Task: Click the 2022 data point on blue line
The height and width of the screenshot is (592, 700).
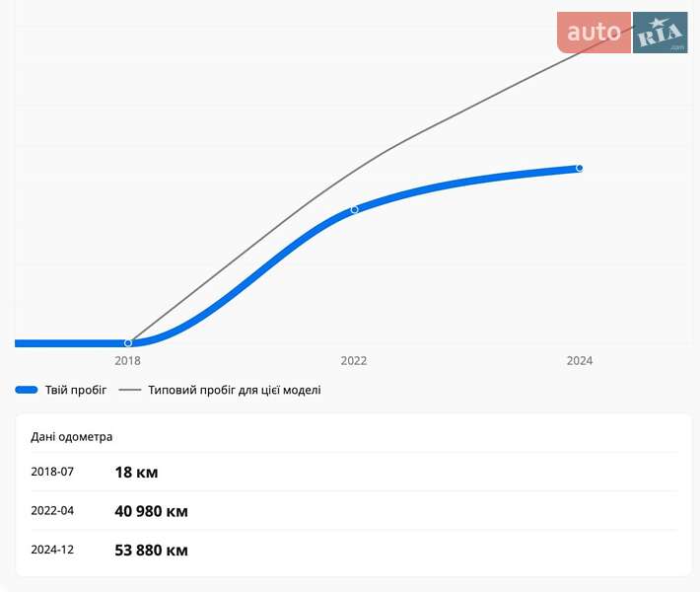Action: (x=354, y=209)
